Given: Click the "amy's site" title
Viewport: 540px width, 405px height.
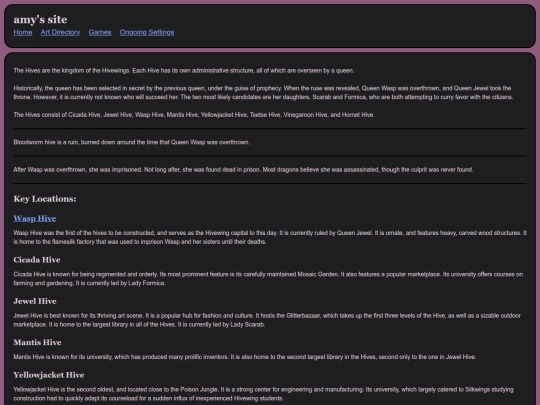Looking at the screenshot, I should pyautogui.click(x=40, y=20).
